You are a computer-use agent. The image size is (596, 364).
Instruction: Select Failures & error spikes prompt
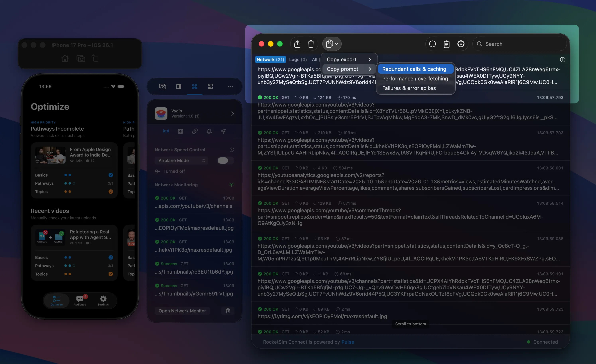[415, 88]
